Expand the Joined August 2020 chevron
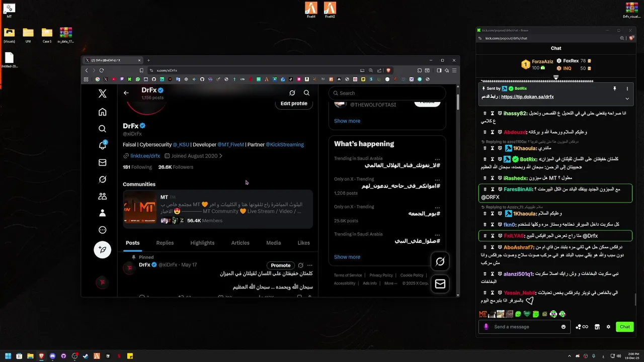 pyautogui.click(x=221, y=156)
